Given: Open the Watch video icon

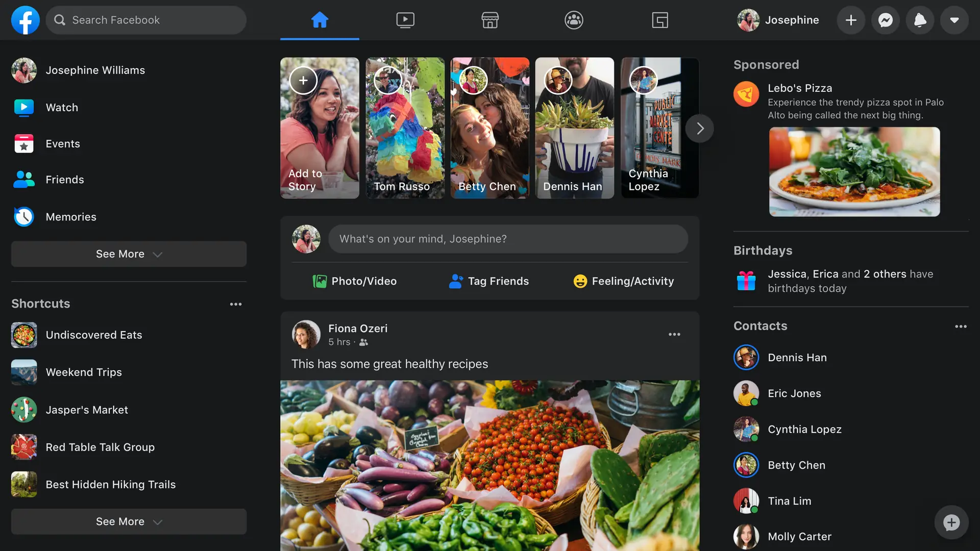Looking at the screenshot, I should point(405,19).
